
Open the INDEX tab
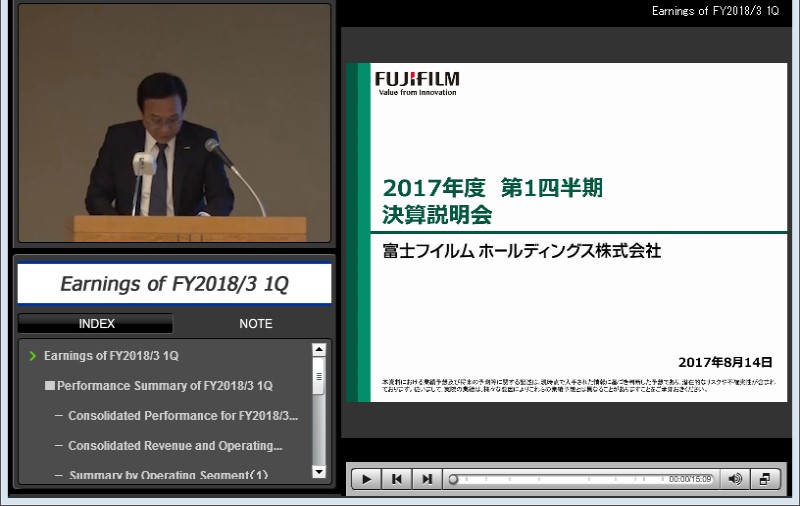(x=96, y=323)
